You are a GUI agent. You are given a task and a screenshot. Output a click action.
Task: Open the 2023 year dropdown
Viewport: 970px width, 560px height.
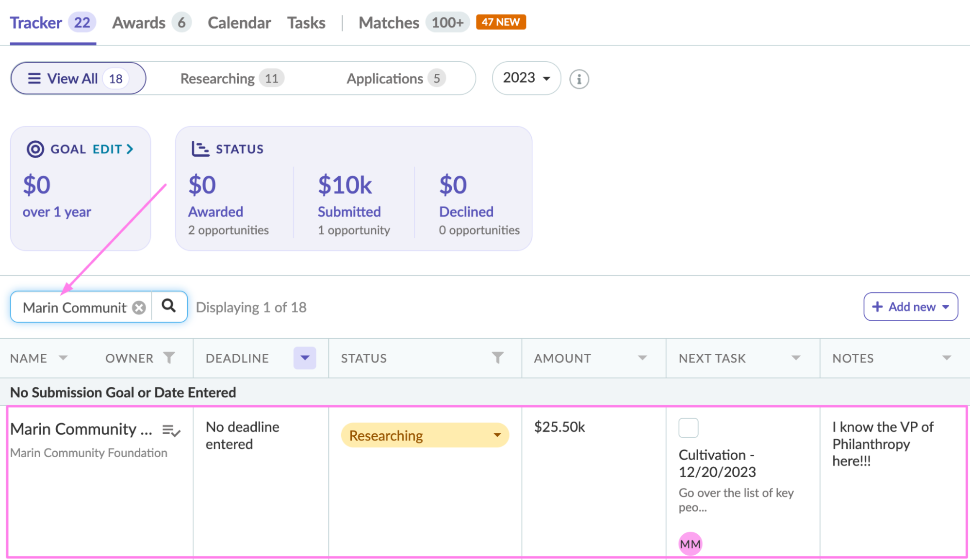pyautogui.click(x=526, y=78)
